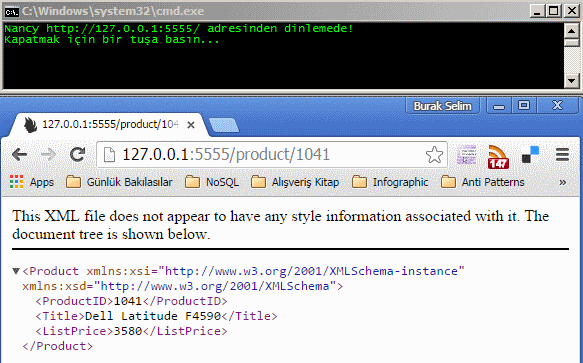Restore the Chrome window size
This screenshot has width=583, height=363.
(524, 106)
